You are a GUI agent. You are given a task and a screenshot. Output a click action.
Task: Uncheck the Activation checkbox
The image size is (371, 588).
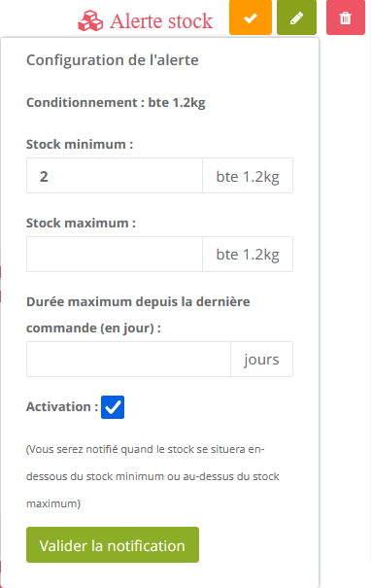pyautogui.click(x=113, y=407)
